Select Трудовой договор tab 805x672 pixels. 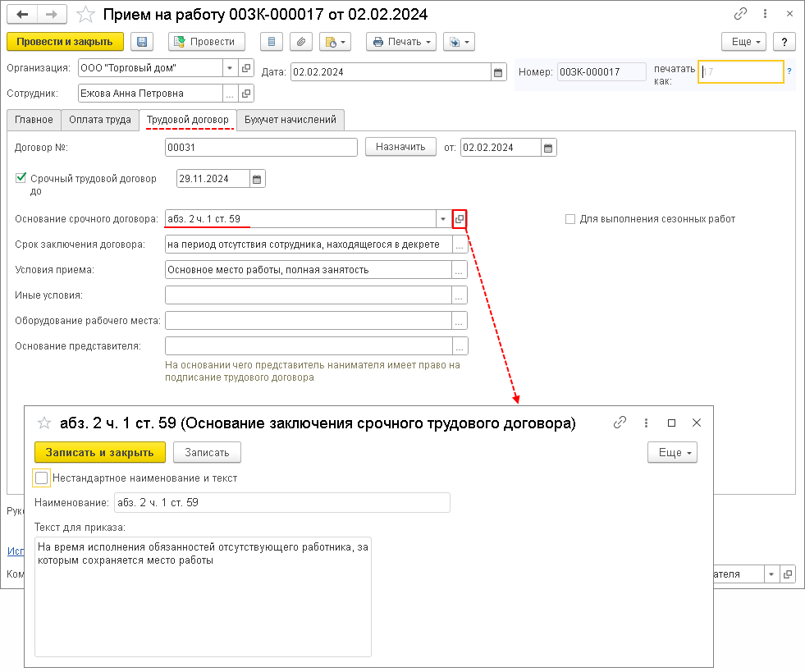pyautogui.click(x=187, y=120)
